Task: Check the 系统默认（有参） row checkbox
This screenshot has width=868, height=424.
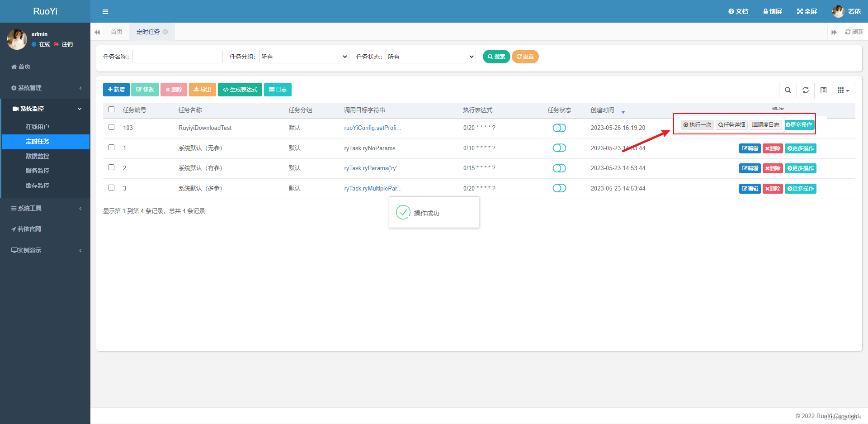Action: click(112, 167)
